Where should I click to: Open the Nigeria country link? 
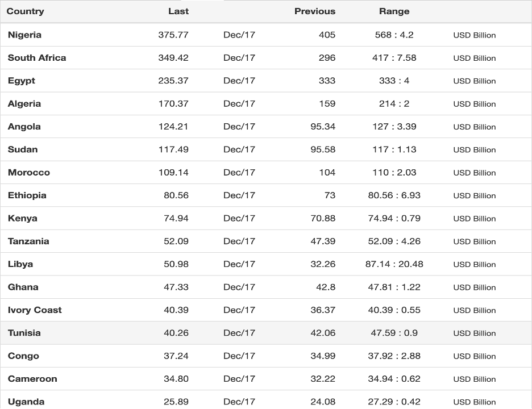(x=24, y=35)
